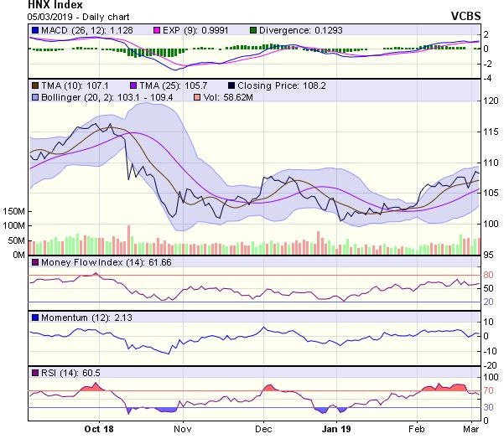
Task: Click the Dec date axis label
Action: click(263, 427)
